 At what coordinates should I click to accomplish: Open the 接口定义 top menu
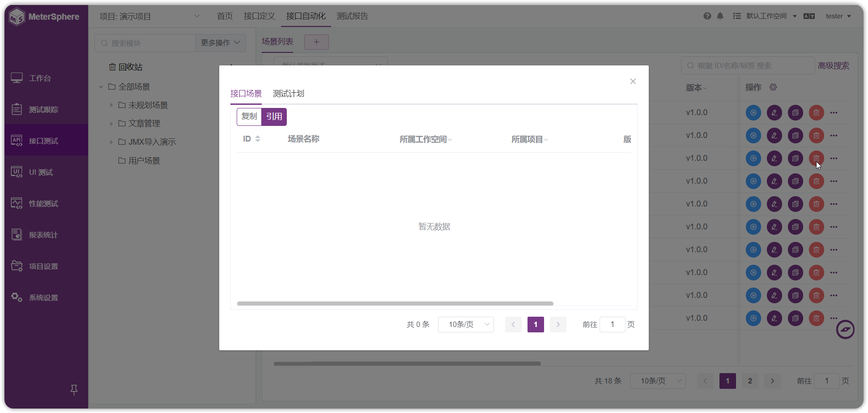260,16
